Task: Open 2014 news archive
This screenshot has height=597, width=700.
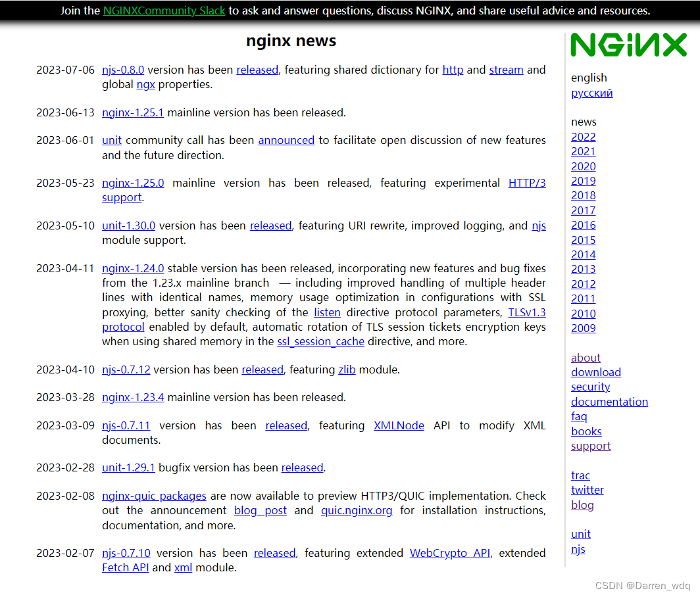Action: (583, 255)
